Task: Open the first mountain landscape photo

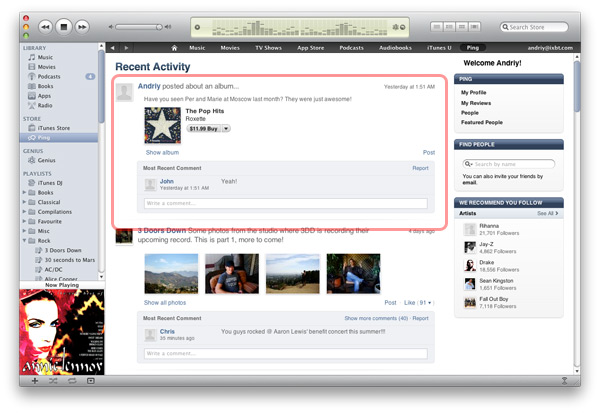Action: pos(171,274)
